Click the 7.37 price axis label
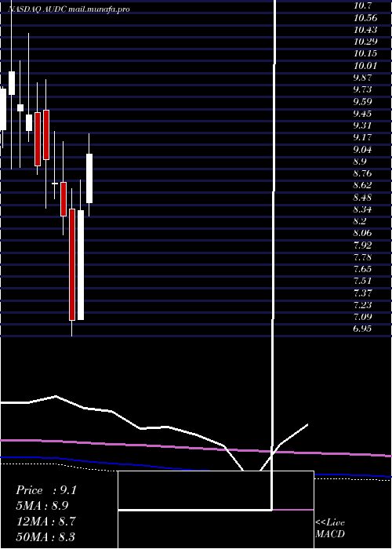Screen dimensions: 392x549 362,293
